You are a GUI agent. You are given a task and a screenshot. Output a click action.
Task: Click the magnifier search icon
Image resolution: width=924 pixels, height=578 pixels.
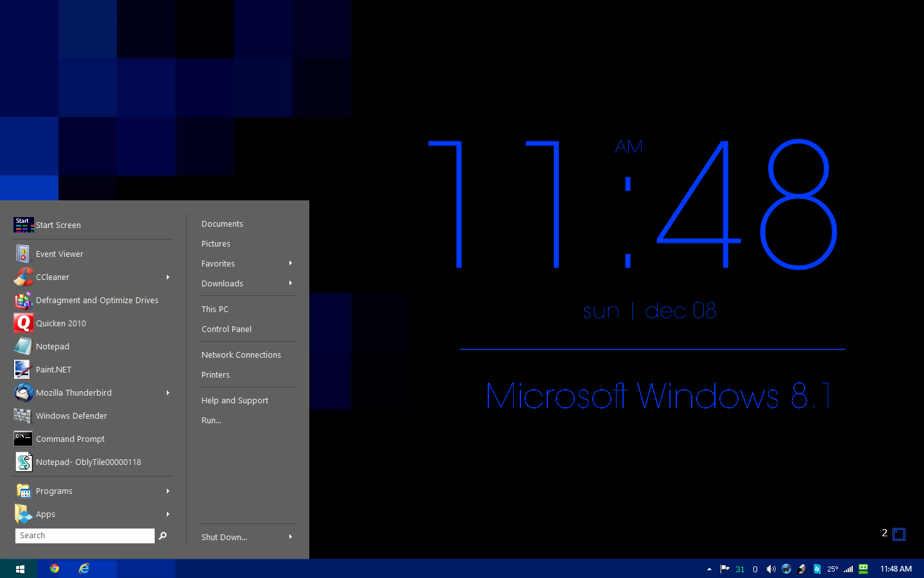(163, 536)
